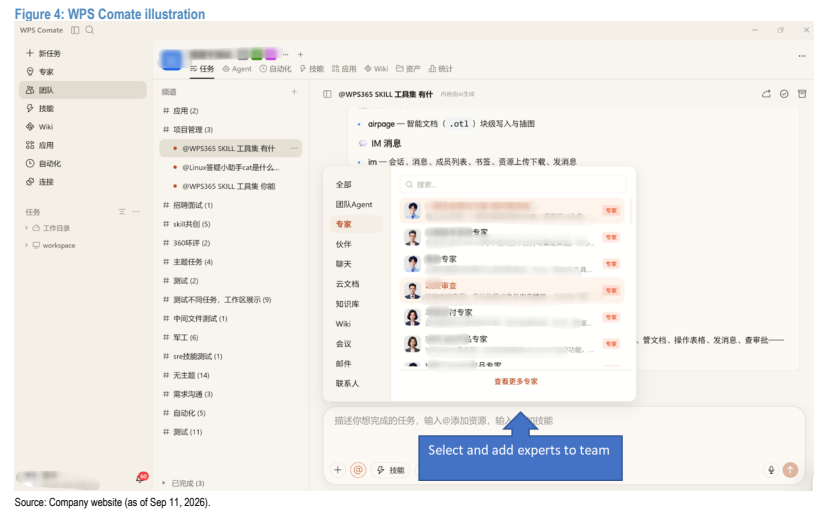Open notifications bell with red badge

coord(141,478)
